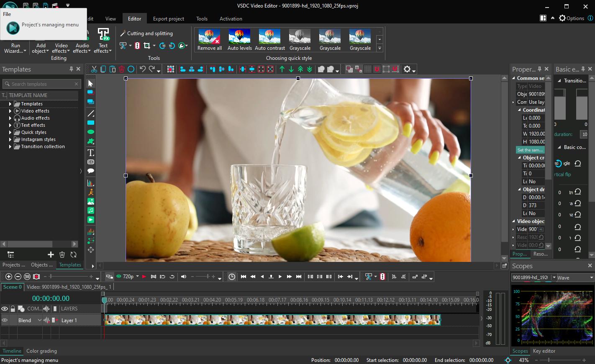Apply the Auto levels quick style
This screenshot has height=364, width=595.
[x=239, y=39]
